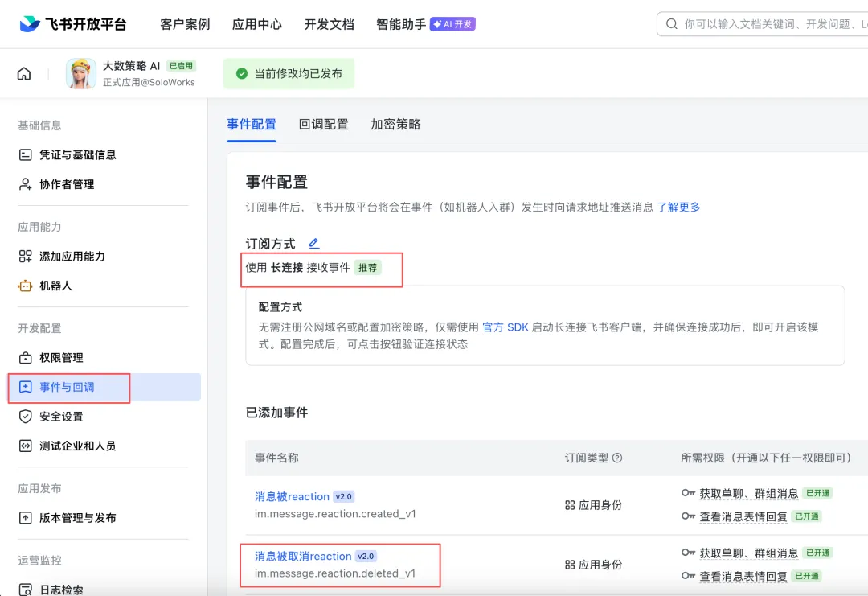Click the 版本管理与发布 upload icon
Screen dimensions: 868x596
click(x=26, y=518)
